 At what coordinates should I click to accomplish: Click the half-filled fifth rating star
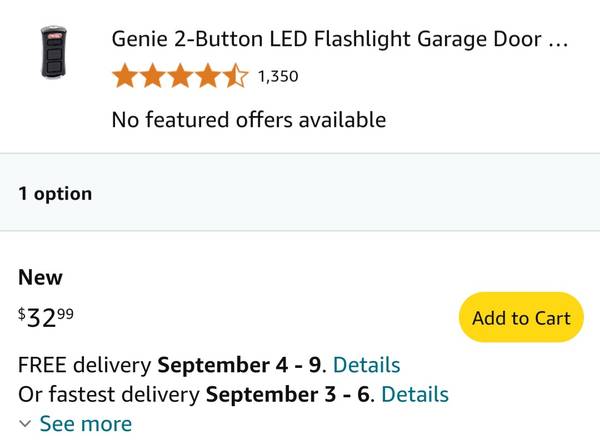(234, 76)
